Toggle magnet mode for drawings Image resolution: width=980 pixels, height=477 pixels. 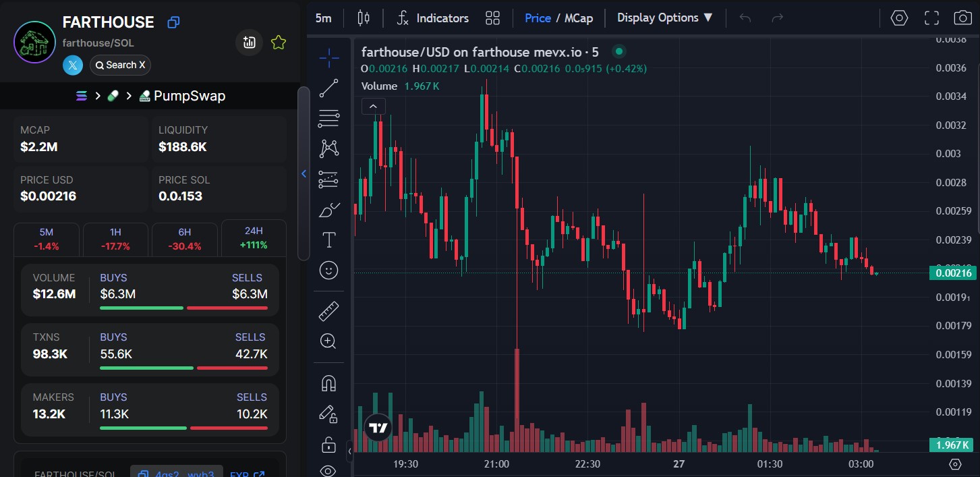329,383
